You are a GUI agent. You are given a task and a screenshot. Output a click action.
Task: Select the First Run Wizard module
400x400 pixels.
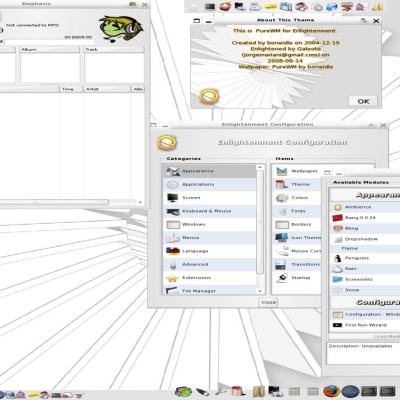coord(365,325)
